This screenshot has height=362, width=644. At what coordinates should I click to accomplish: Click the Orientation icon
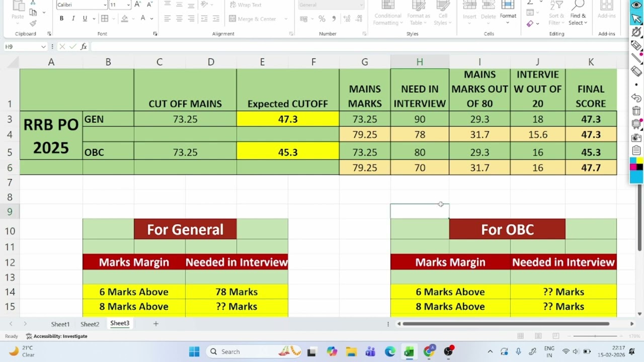tap(204, 5)
